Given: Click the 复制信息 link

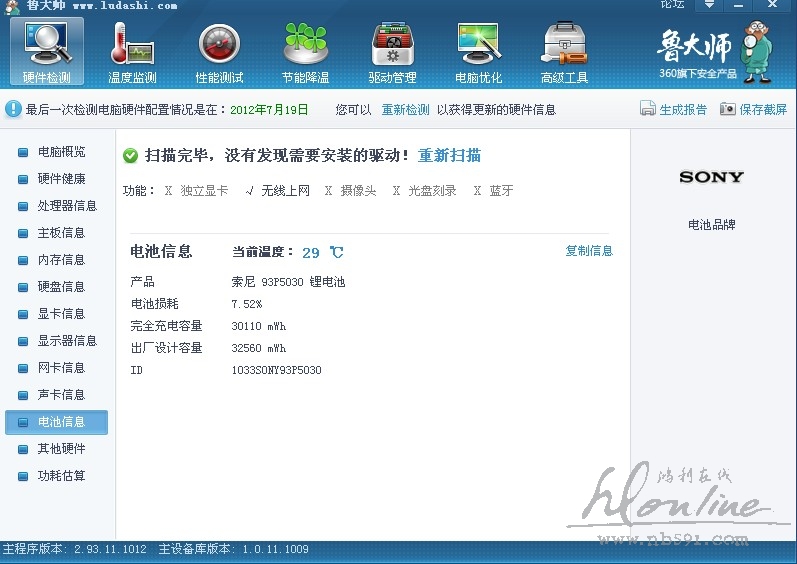Looking at the screenshot, I should pyautogui.click(x=589, y=250).
